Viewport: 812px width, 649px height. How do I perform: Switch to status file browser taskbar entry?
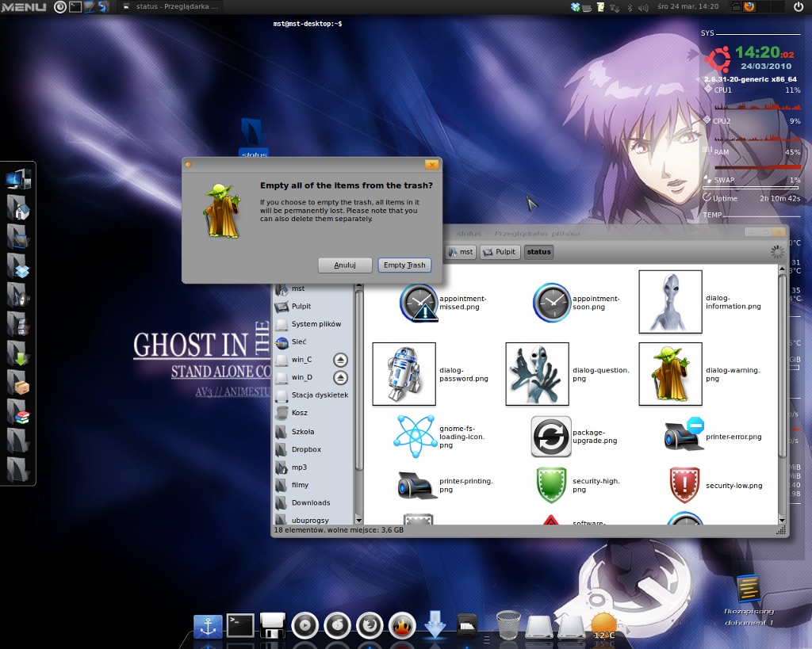(x=170, y=6)
